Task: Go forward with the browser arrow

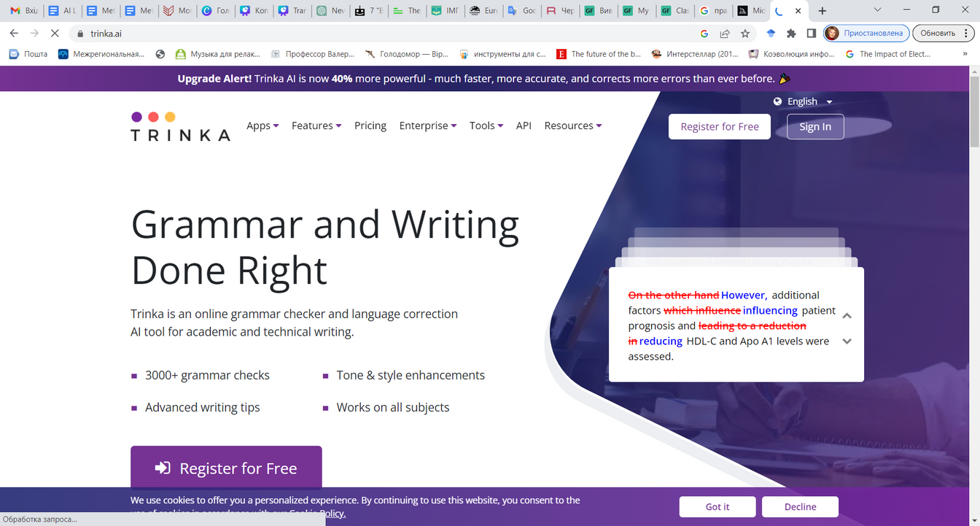Action: point(34,34)
